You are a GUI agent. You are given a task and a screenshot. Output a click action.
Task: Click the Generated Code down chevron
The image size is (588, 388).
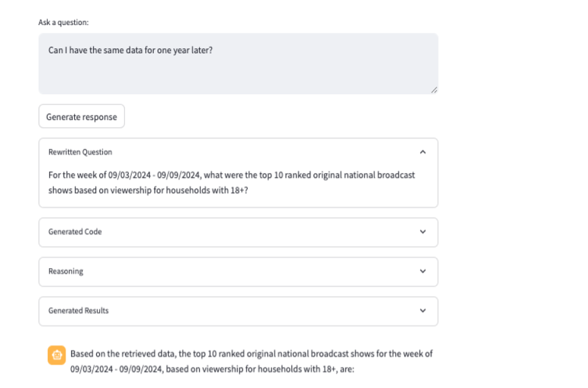pyautogui.click(x=422, y=232)
